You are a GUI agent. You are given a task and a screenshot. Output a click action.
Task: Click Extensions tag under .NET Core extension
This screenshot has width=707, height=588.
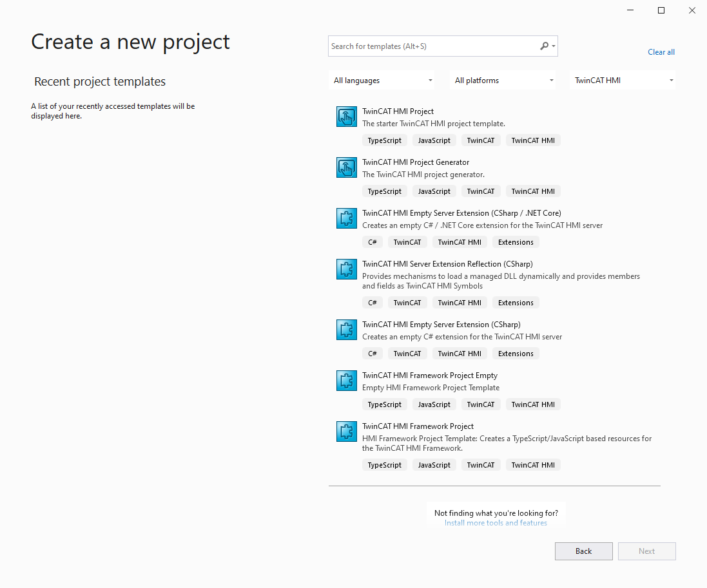[x=516, y=242]
